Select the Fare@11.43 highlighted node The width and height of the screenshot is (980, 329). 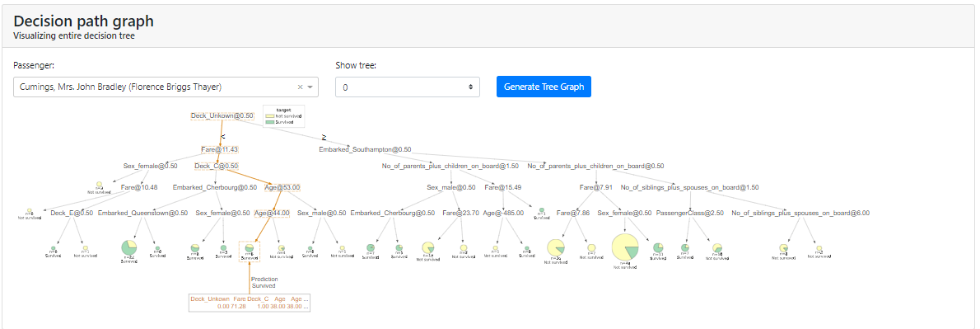coord(219,149)
